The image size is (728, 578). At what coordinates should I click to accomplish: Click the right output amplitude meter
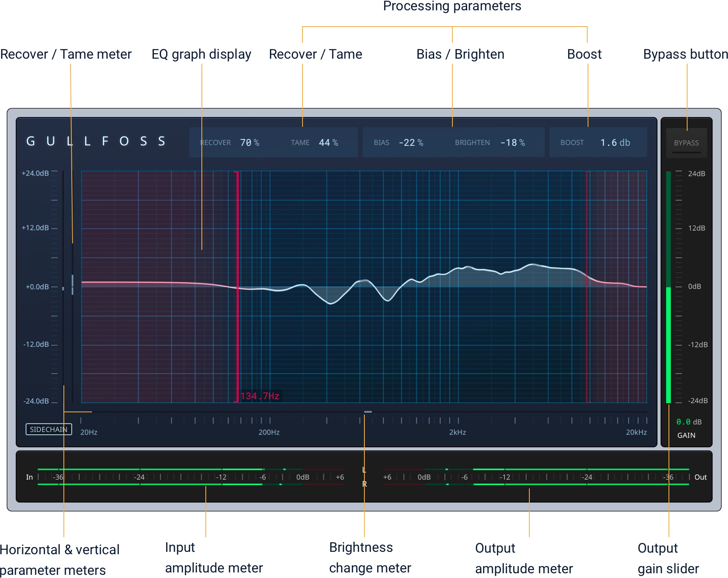click(529, 484)
